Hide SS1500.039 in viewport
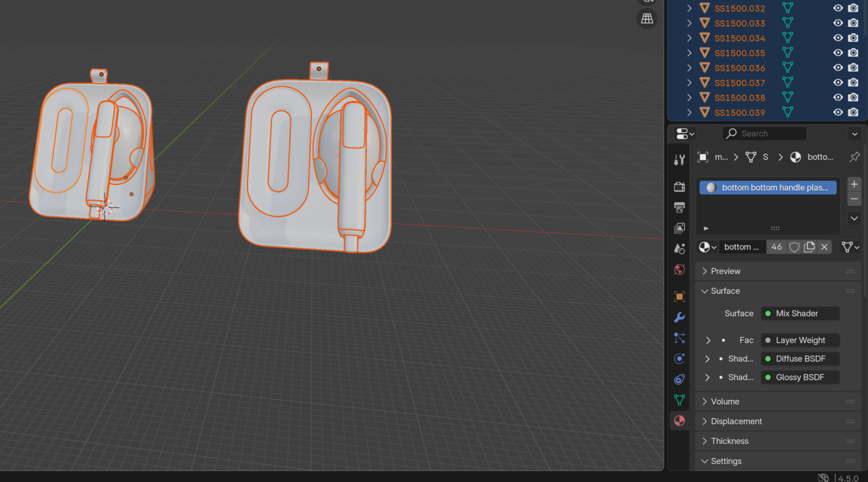 838,113
